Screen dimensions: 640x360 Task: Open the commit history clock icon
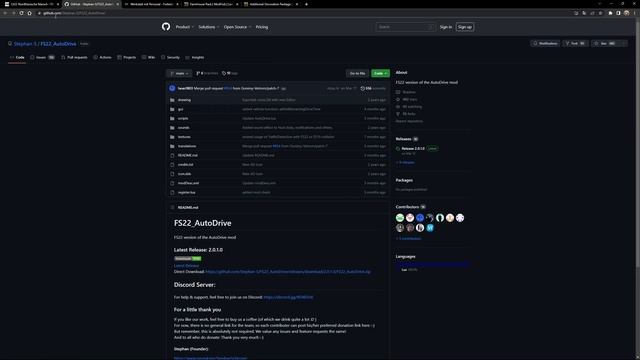pyautogui.click(x=362, y=89)
